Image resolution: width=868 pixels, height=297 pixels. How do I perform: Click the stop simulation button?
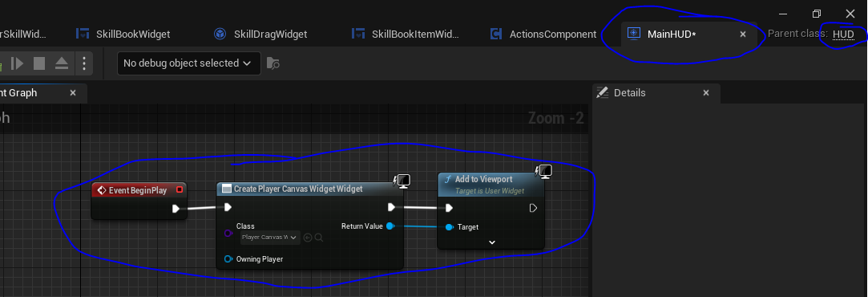click(x=39, y=63)
